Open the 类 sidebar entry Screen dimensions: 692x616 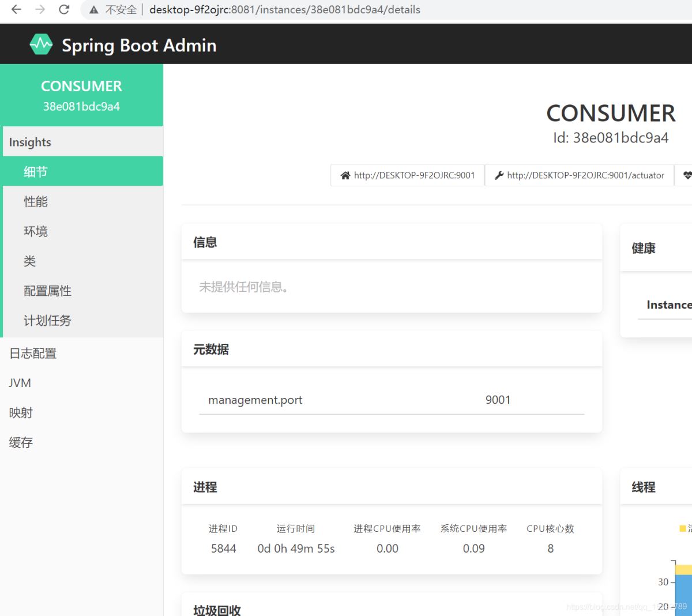point(29,261)
